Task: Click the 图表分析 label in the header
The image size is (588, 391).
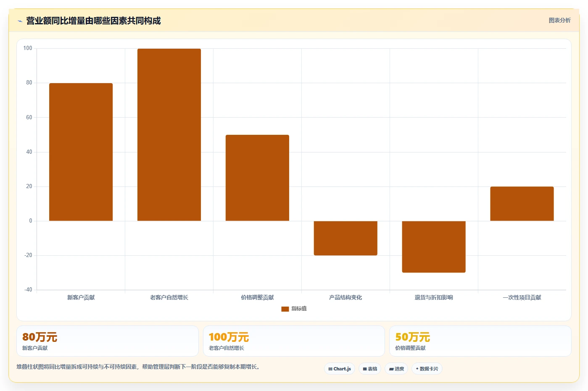Action: click(559, 20)
